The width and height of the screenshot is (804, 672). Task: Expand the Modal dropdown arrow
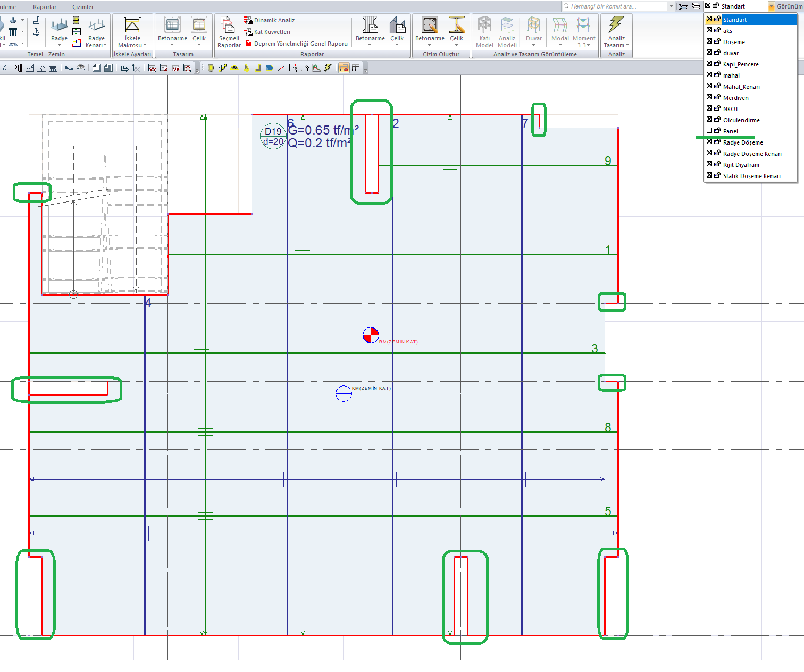(560, 45)
